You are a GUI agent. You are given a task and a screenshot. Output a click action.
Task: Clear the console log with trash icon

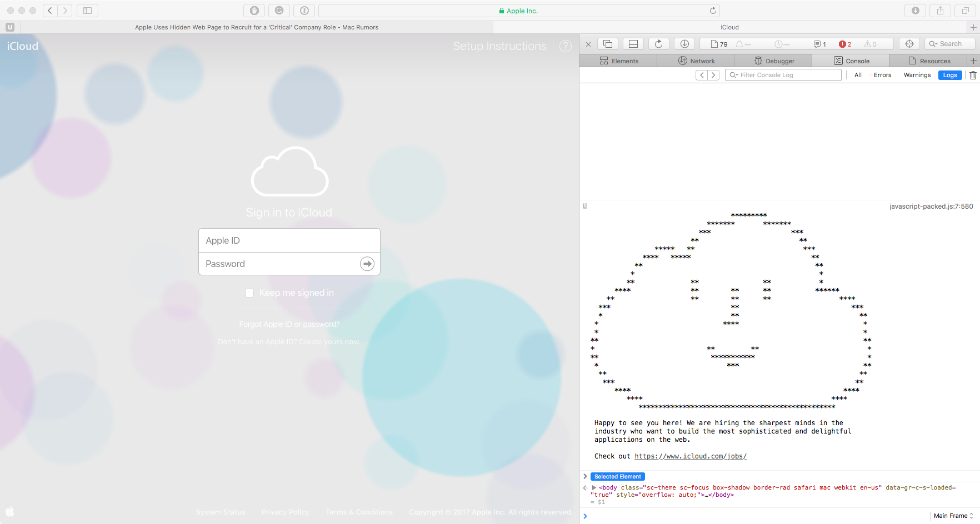(x=973, y=75)
